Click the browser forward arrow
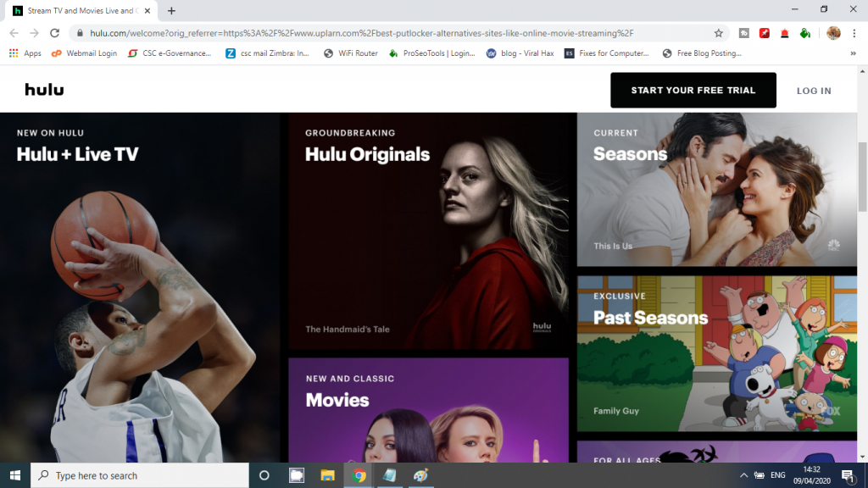Viewport: 868px width, 488px height. tap(34, 33)
